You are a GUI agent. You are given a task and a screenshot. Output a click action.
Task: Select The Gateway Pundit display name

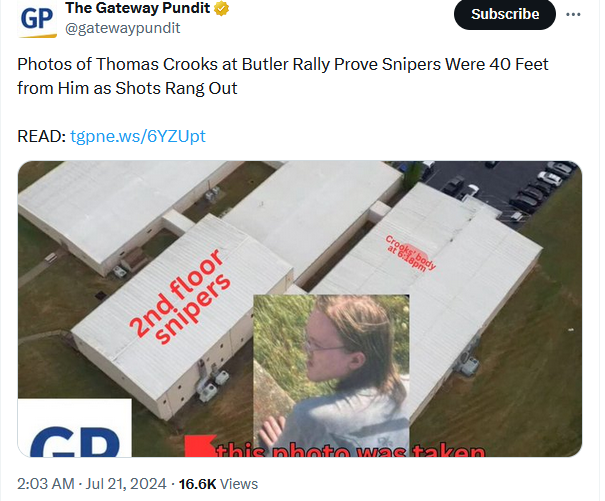point(138,8)
